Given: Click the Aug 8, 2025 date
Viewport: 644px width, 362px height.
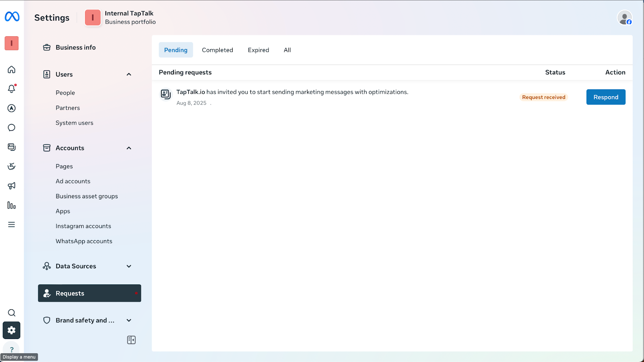Looking at the screenshot, I should [192, 103].
